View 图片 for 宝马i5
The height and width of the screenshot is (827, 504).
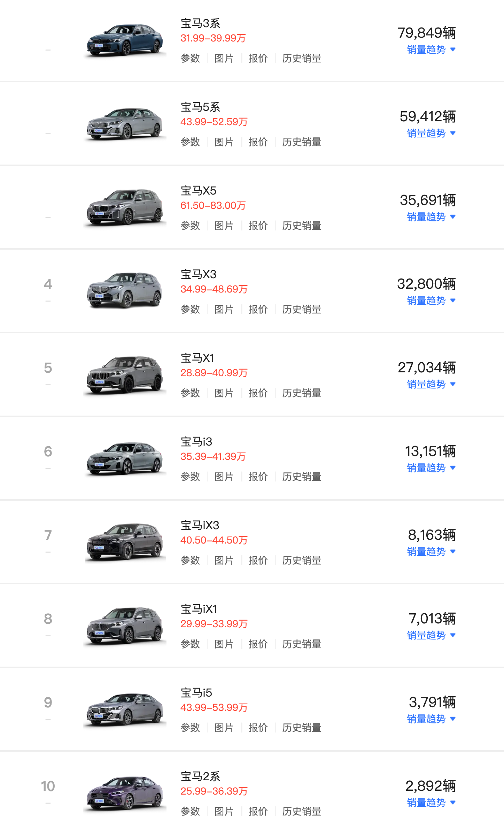(224, 728)
